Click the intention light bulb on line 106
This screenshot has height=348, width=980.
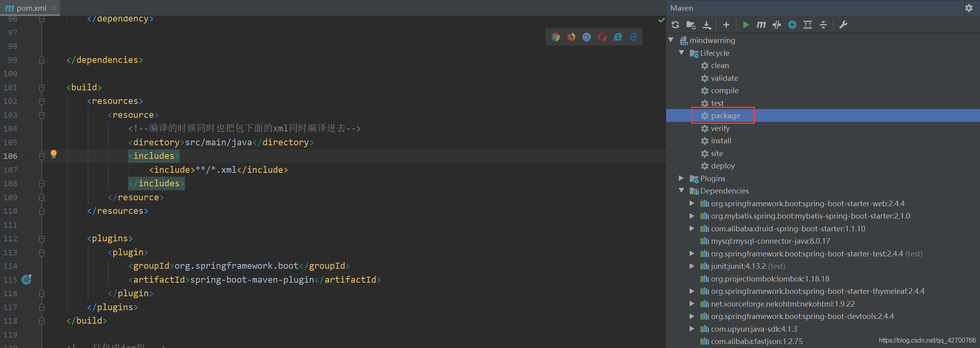pos(54,154)
